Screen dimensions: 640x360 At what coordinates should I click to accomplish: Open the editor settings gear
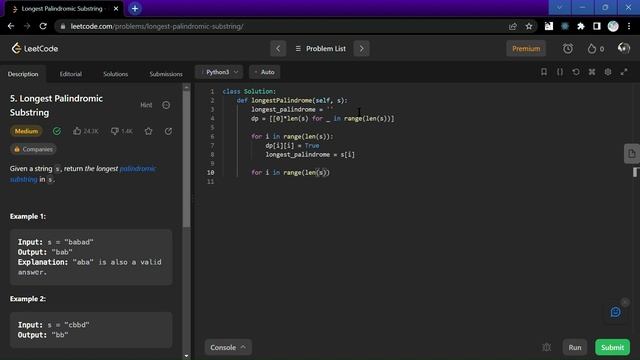(608, 72)
